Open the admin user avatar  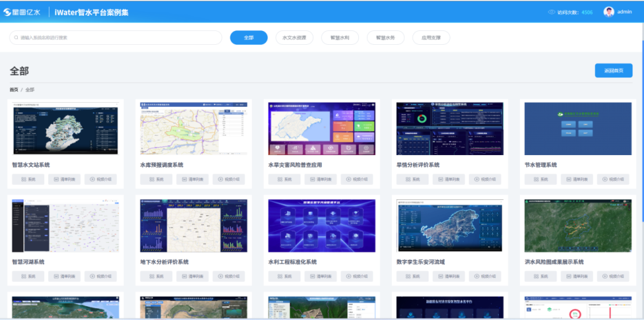(x=609, y=12)
